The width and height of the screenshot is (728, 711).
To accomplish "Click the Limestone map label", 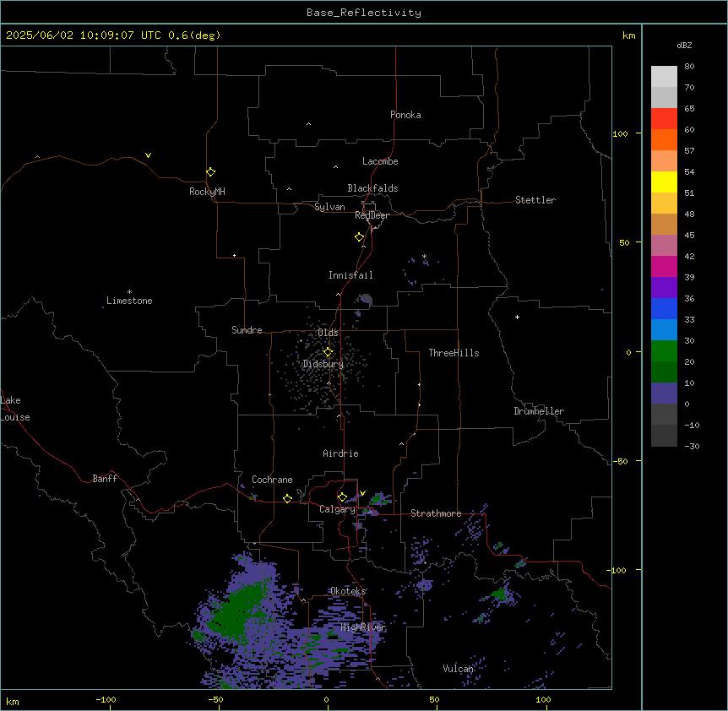I will 129,301.
